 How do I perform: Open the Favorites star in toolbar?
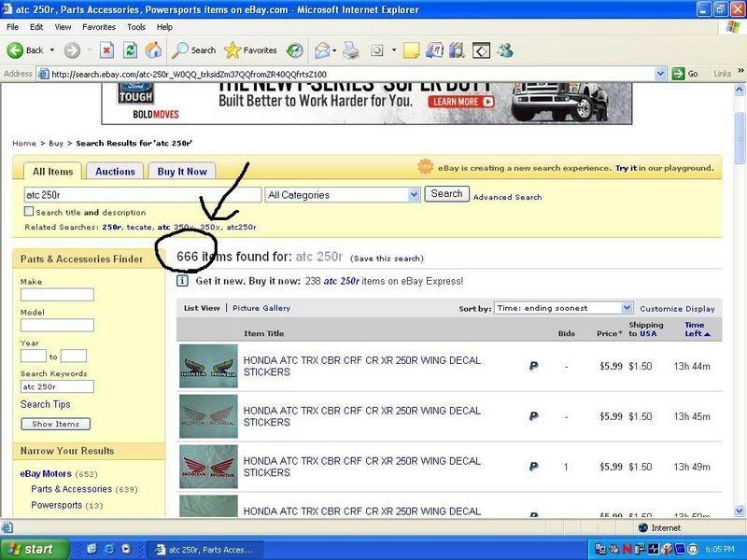pyautogui.click(x=250, y=50)
